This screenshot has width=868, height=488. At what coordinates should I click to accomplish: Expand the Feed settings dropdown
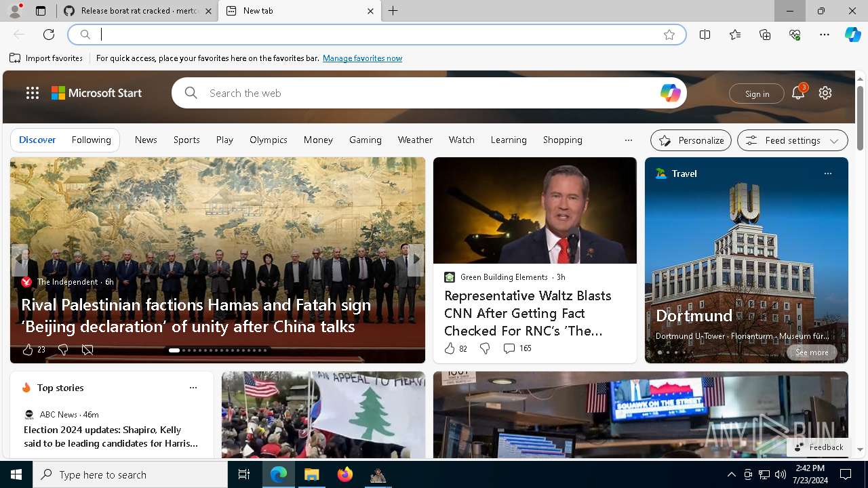click(793, 140)
